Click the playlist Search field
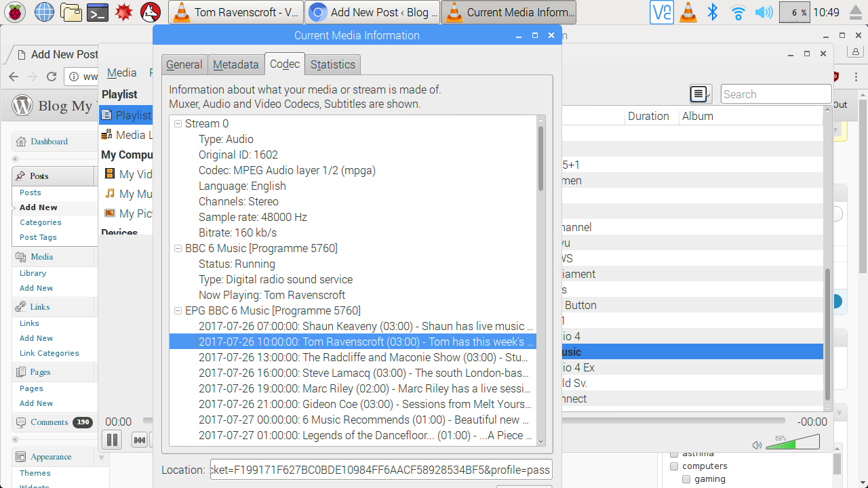Viewport: 868px width, 488px height. [x=776, y=94]
